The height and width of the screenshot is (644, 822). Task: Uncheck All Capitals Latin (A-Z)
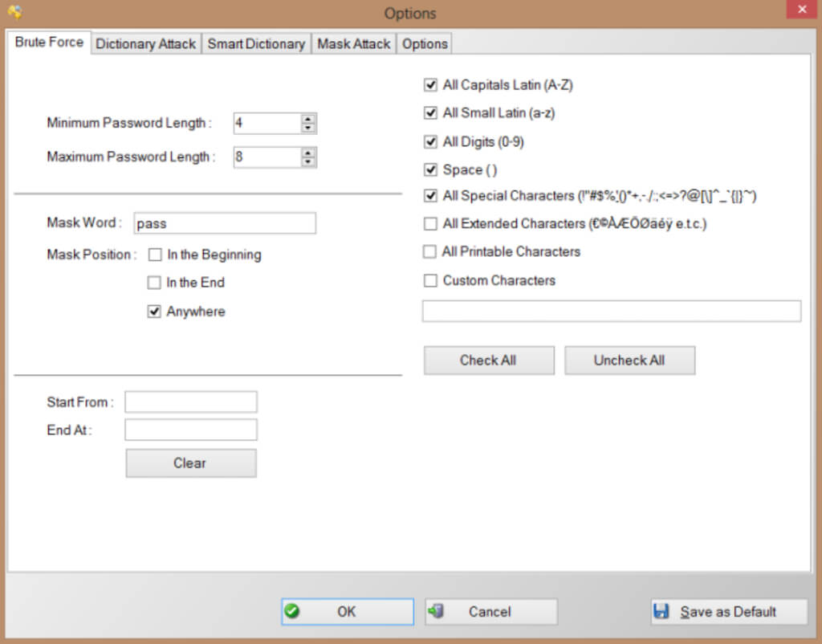(430, 85)
